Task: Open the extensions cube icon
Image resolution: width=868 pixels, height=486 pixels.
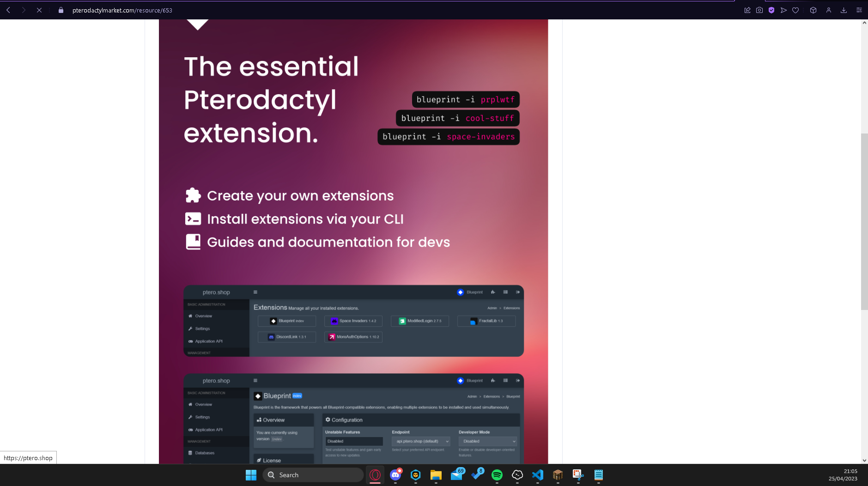Action: (813, 10)
